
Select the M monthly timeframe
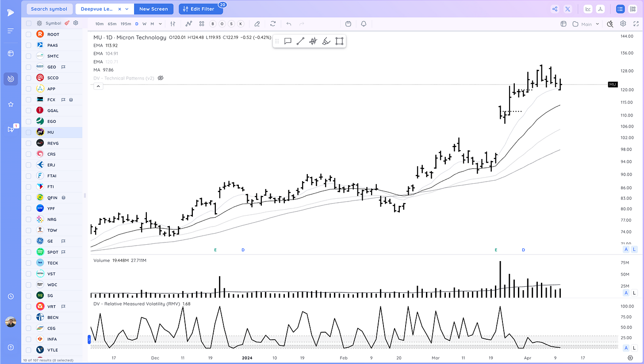click(x=152, y=24)
